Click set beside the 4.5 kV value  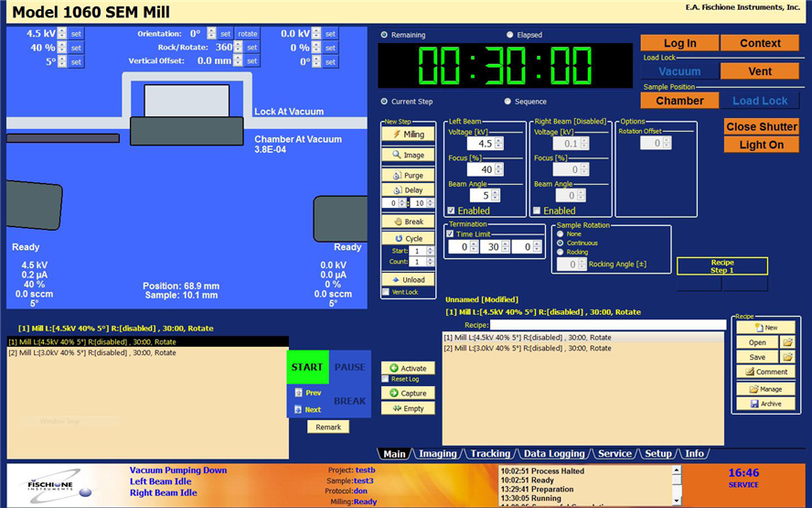point(76,33)
